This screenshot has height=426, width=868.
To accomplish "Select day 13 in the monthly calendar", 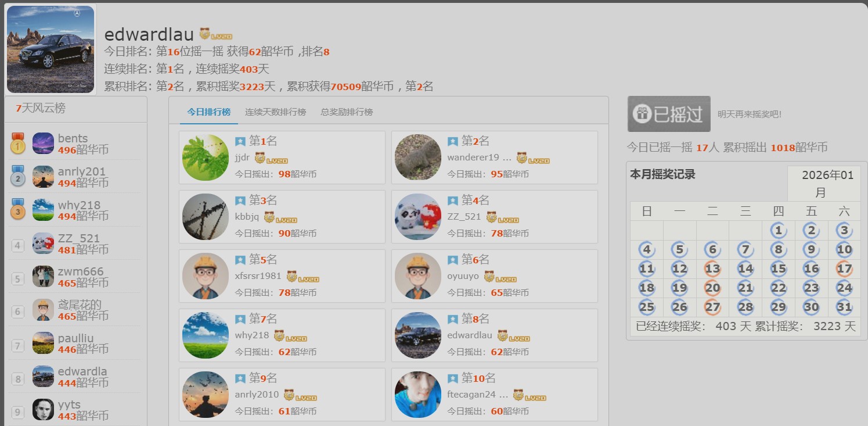I will click(x=712, y=269).
